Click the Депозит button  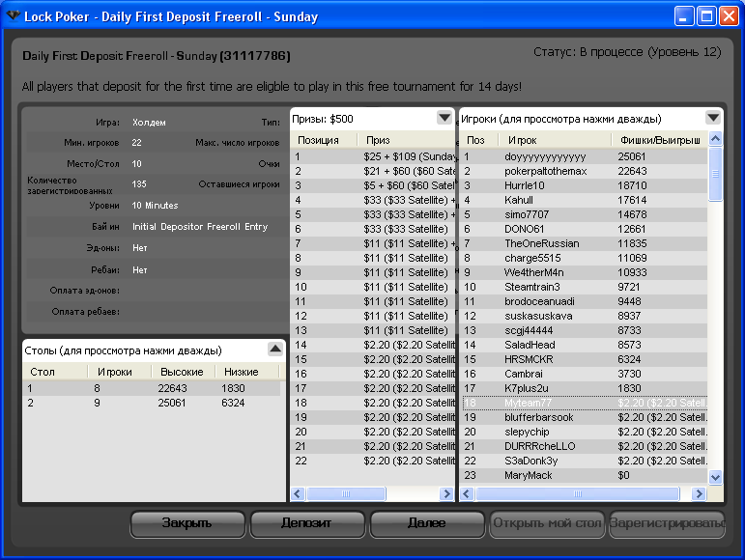(x=307, y=524)
